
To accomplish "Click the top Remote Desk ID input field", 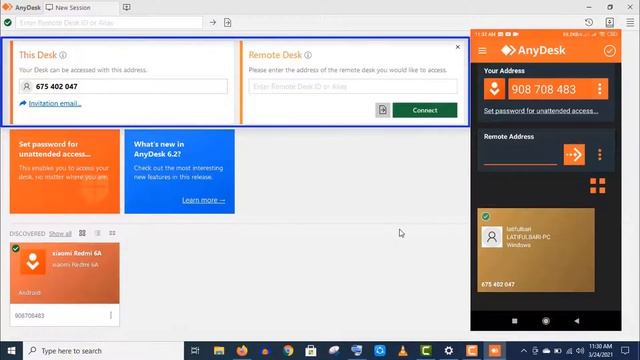I will pos(109,22).
